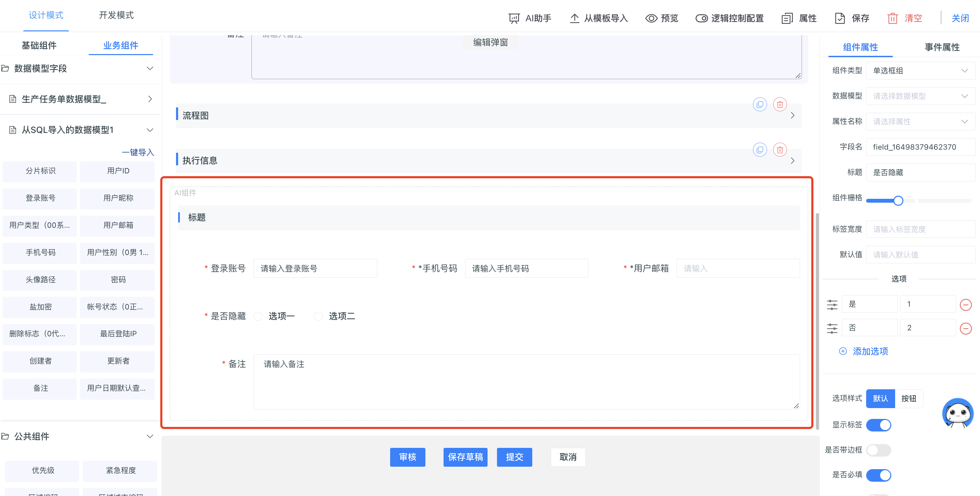Open the floating robot assistant avatar
This screenshot has height=496, width=980.
[x=957, y=413]
